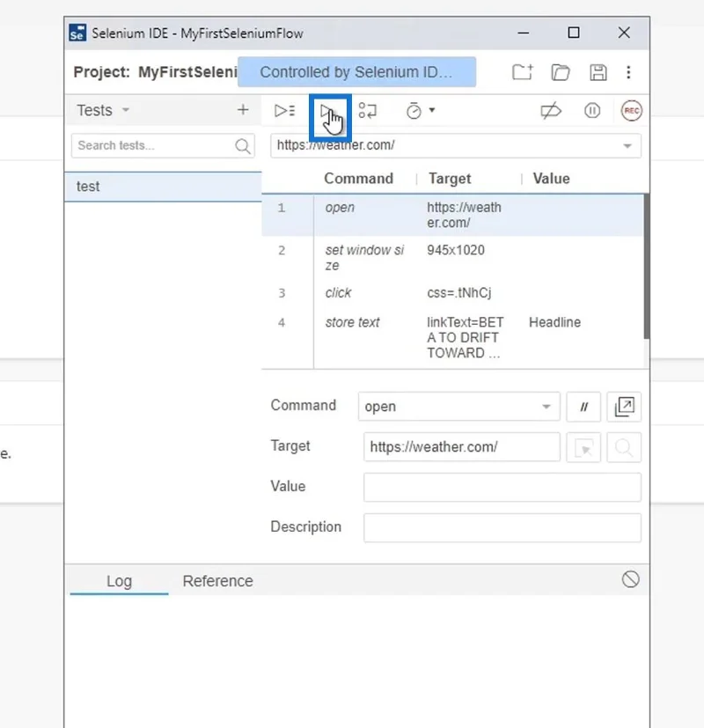Image resolution: width=704 pixels, height=728 pixels.
Task: Click Description input field
Action: point(502,527)
